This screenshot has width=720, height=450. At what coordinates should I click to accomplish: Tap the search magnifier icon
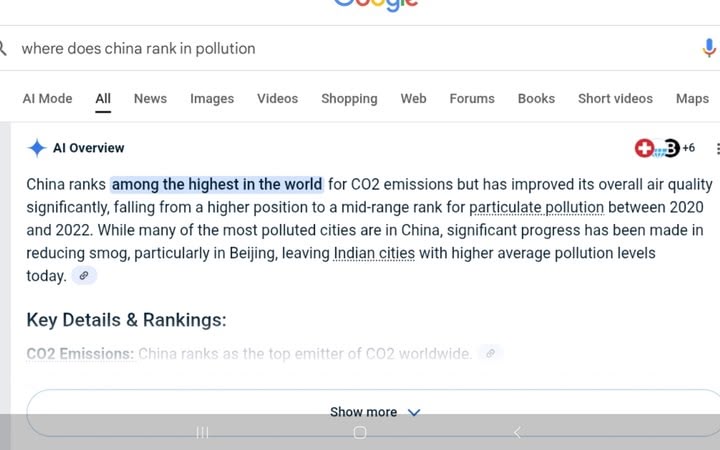tap(3, 48)
